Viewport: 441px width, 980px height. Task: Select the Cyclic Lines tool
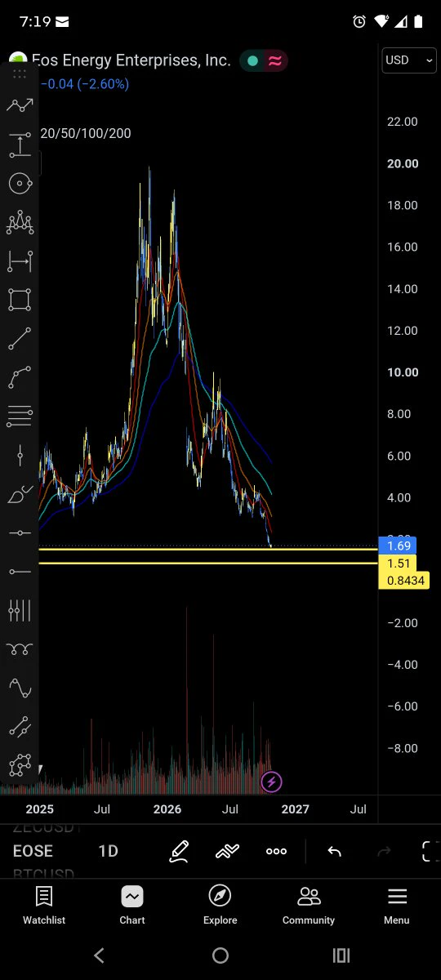pos(20,610)
